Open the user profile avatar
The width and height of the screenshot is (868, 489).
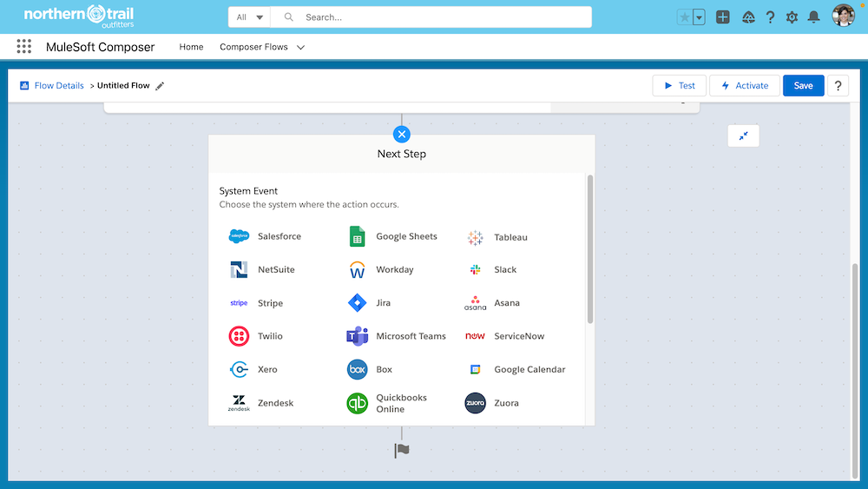click(843, 16)
